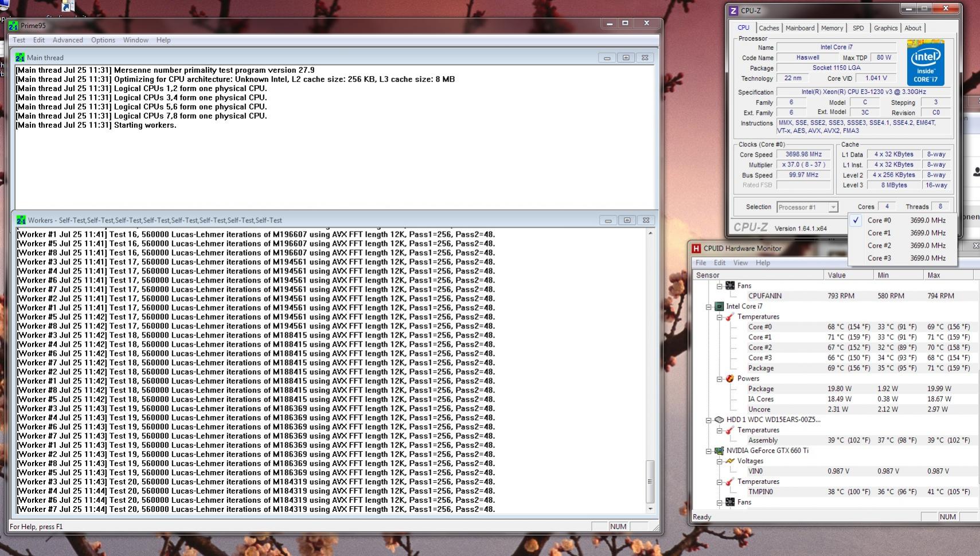The height and width of the screenshot is (556, 980).
Task: Collapse the Intel Core i7 tree node
Action: 709,307
